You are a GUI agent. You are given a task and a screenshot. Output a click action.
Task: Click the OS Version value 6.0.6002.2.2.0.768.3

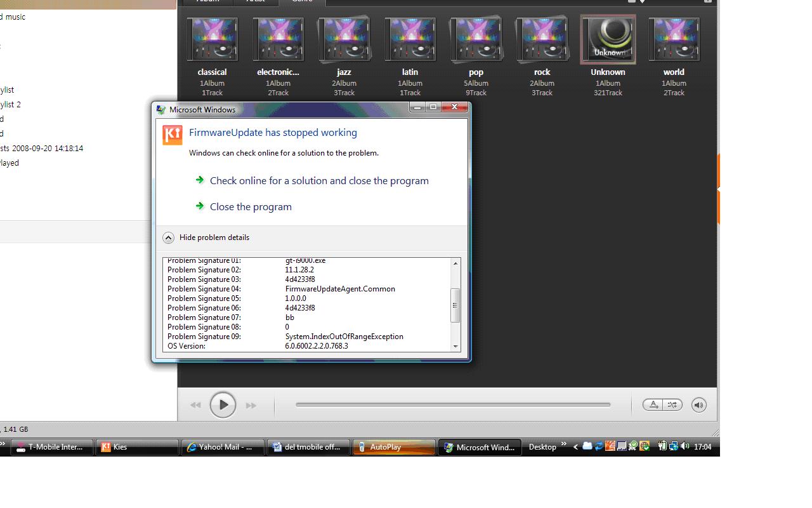click(x=317, y=346)
